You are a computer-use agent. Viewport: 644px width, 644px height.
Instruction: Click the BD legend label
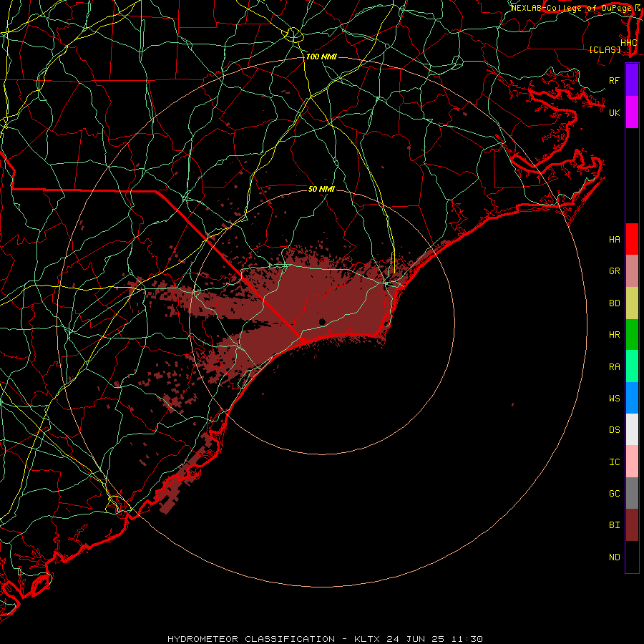[x=614, y=303]
